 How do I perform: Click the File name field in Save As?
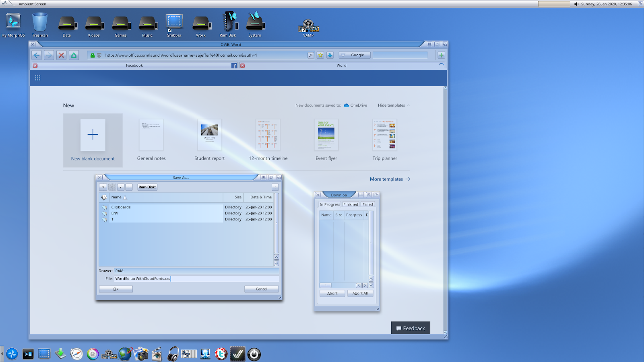point(196,278)
